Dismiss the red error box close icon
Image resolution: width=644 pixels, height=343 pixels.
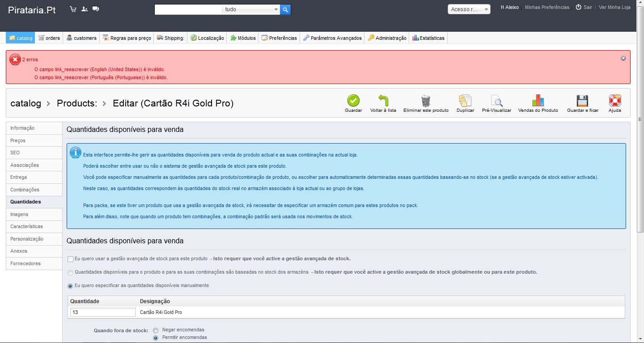pos(623,58)
